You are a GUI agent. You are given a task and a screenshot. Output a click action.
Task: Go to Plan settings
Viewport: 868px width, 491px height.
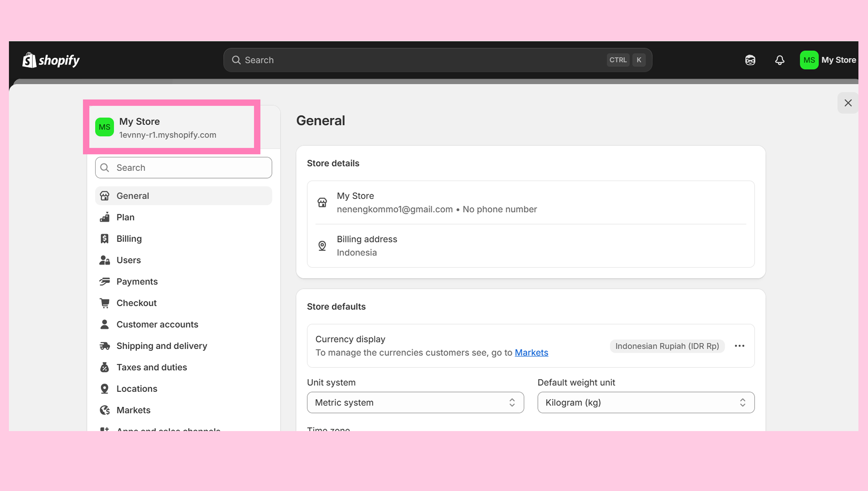point(125,217)
